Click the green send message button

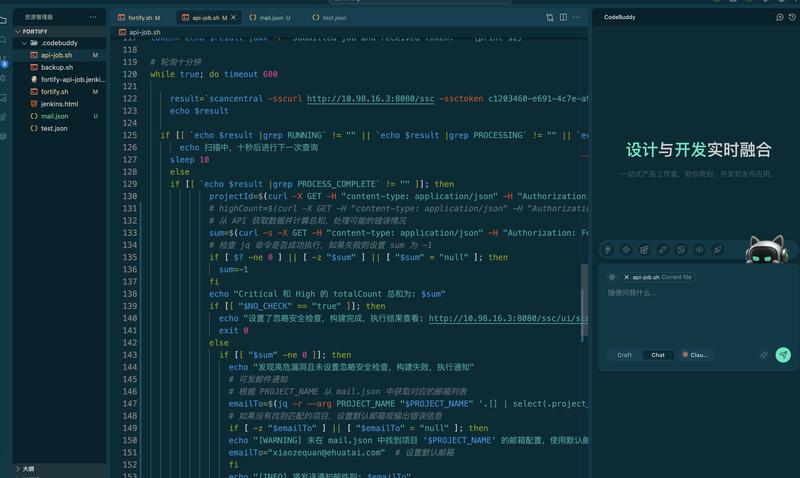pos(783,355)
